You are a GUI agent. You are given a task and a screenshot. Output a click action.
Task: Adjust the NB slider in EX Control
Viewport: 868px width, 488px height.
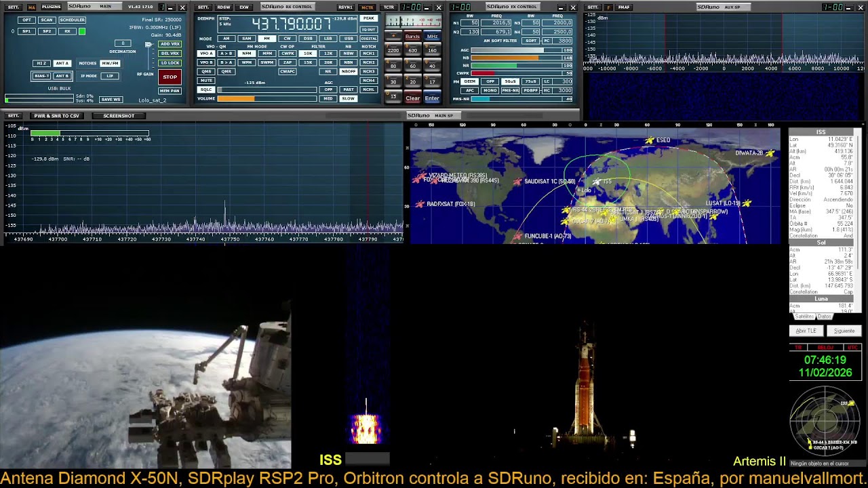point(521,58)
